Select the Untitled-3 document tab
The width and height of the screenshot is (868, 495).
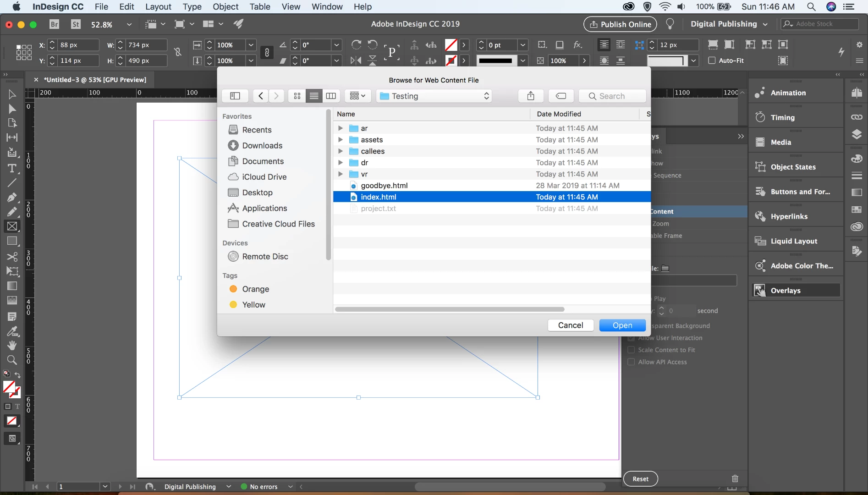[x=95, y=80]
